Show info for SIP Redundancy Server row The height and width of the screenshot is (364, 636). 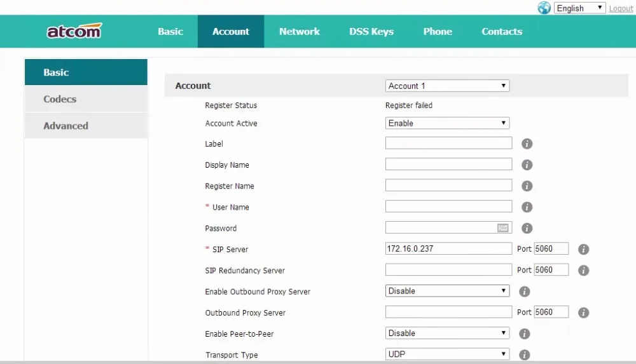pyautogui.click(x=583, y=270)
